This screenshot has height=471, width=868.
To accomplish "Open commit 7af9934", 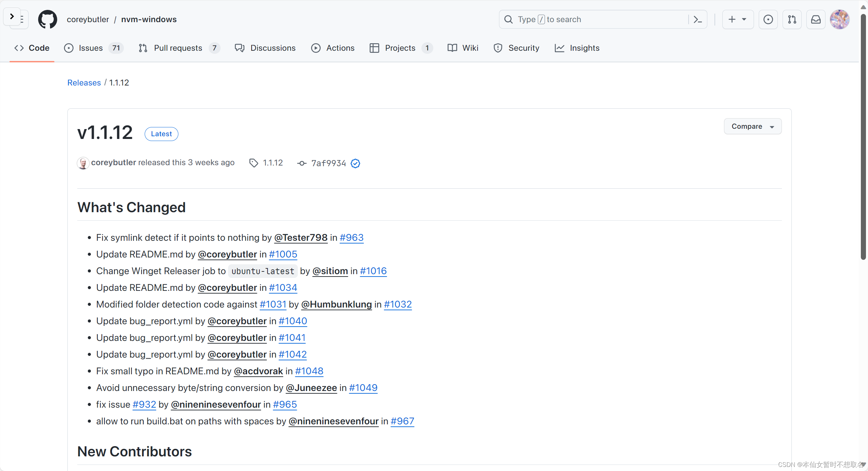I will [x=328, y=163].
